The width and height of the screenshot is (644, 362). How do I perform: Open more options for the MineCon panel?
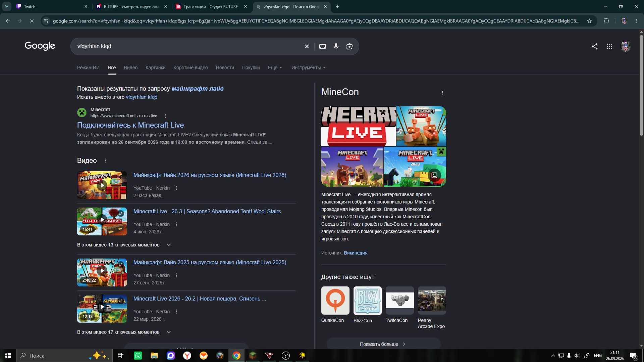click(x=442, y=93)
